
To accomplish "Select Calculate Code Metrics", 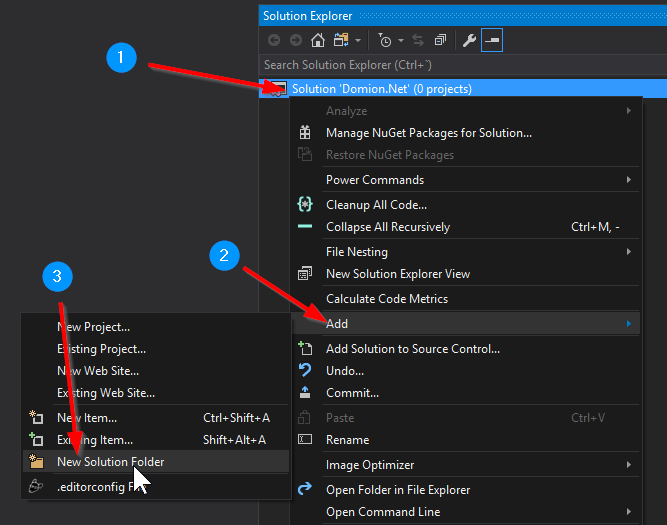I will coord(466,299).
